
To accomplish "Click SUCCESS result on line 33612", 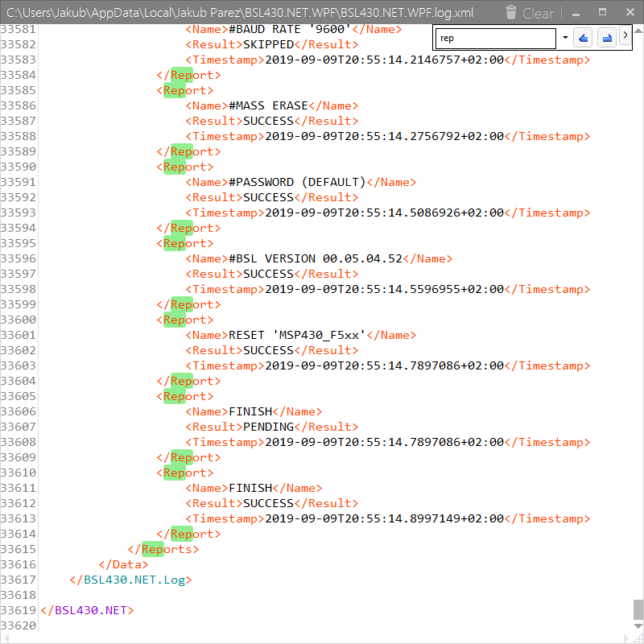I will (268, 503).
